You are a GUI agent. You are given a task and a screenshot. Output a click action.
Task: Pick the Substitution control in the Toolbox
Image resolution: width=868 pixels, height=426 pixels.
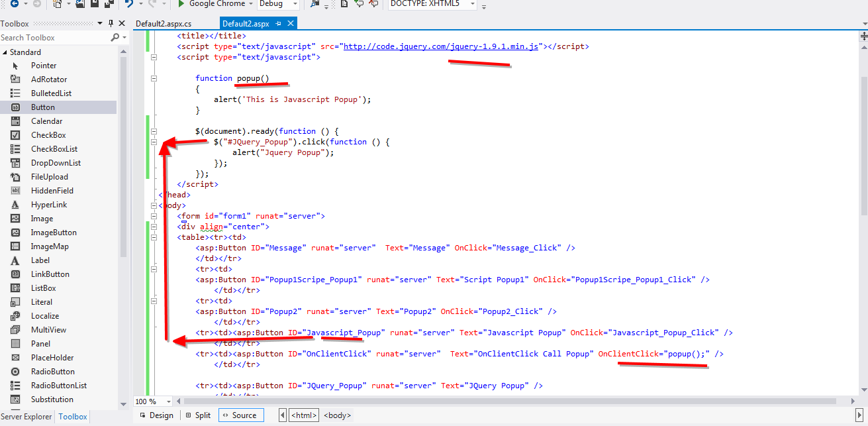click(58, 399)
